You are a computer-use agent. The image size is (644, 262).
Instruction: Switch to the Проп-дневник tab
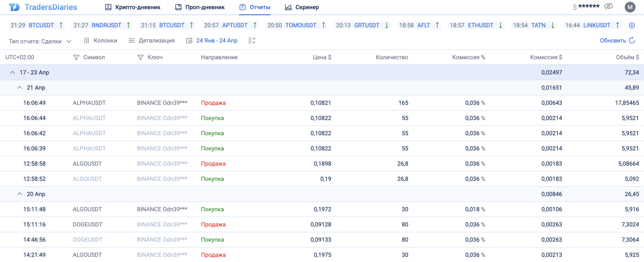pos(200,7)
